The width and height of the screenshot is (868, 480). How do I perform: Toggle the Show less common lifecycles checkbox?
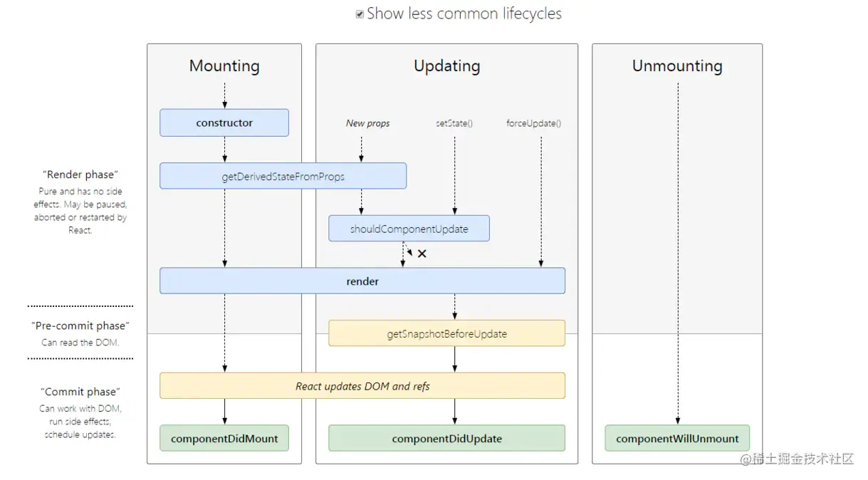(x=360, y=14)
